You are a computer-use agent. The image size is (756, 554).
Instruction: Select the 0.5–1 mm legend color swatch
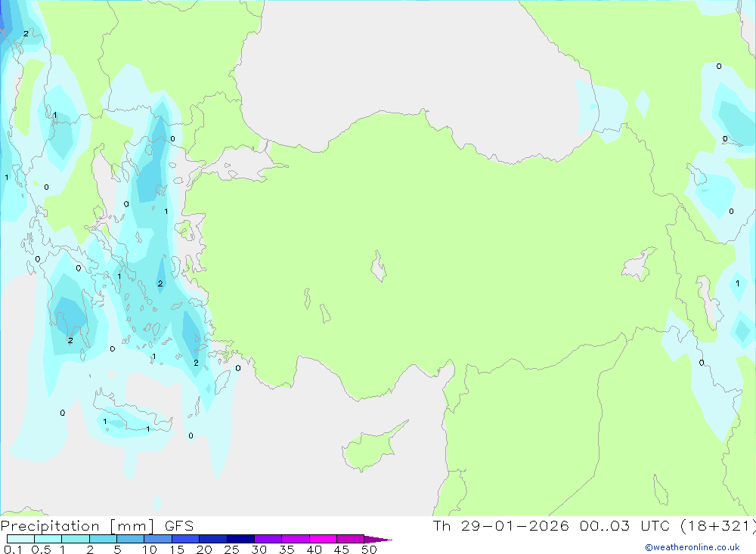tap(48, 539)
